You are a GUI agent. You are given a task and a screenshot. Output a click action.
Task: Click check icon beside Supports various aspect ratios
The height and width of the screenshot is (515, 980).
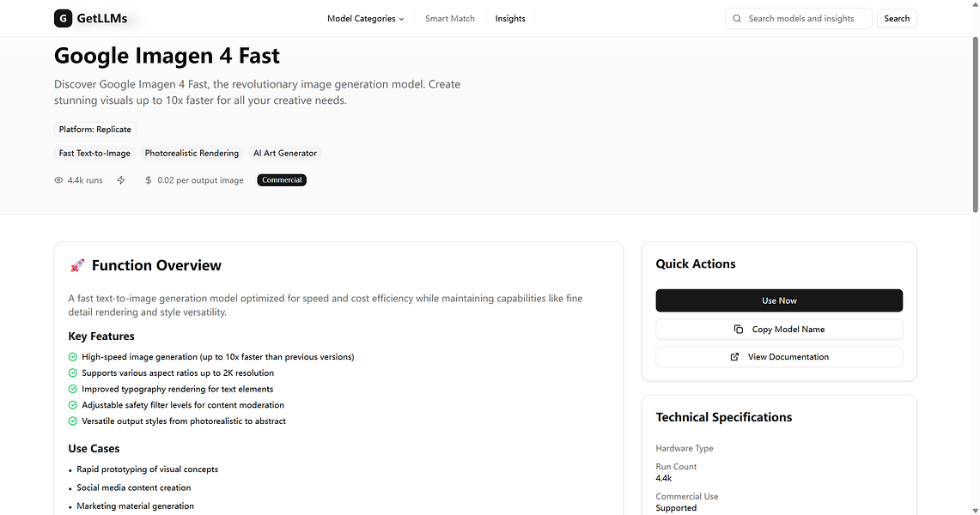[73, 373]
